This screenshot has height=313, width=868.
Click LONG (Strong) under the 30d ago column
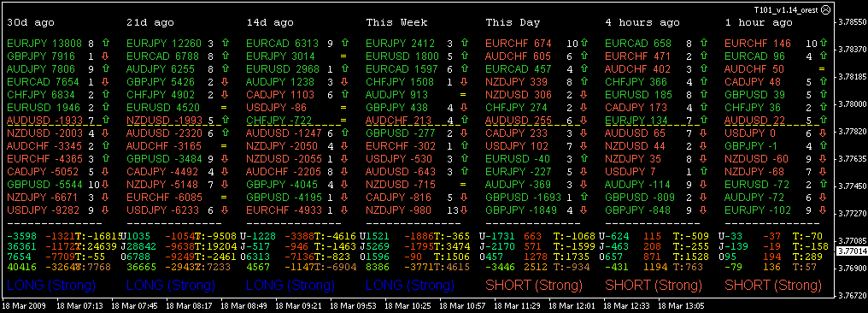pos(51,286)
